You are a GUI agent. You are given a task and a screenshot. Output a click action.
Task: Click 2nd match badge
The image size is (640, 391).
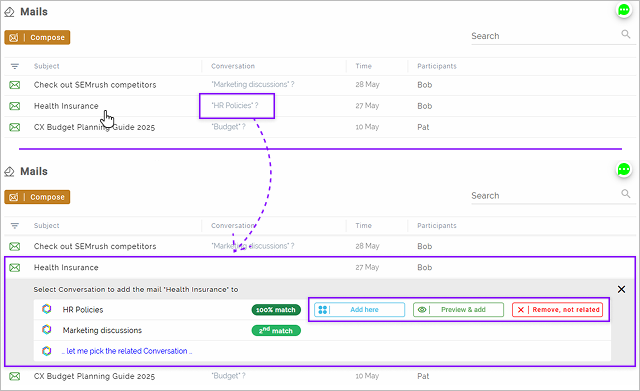point(276,330)
